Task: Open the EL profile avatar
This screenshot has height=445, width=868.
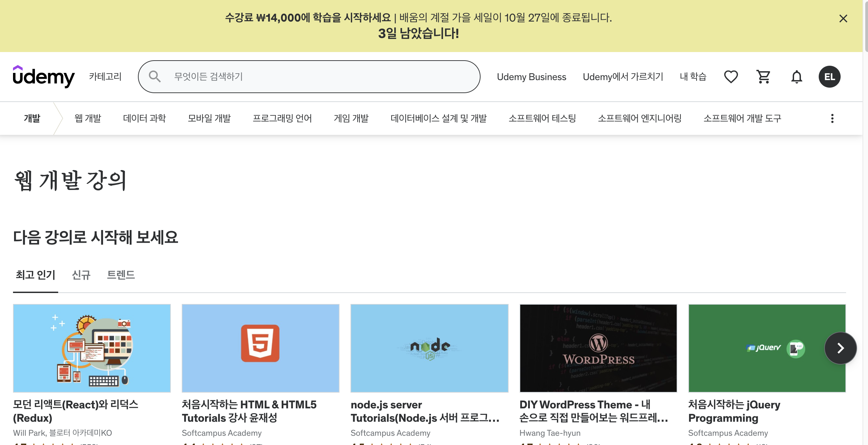Action: (x=829, y=77)
